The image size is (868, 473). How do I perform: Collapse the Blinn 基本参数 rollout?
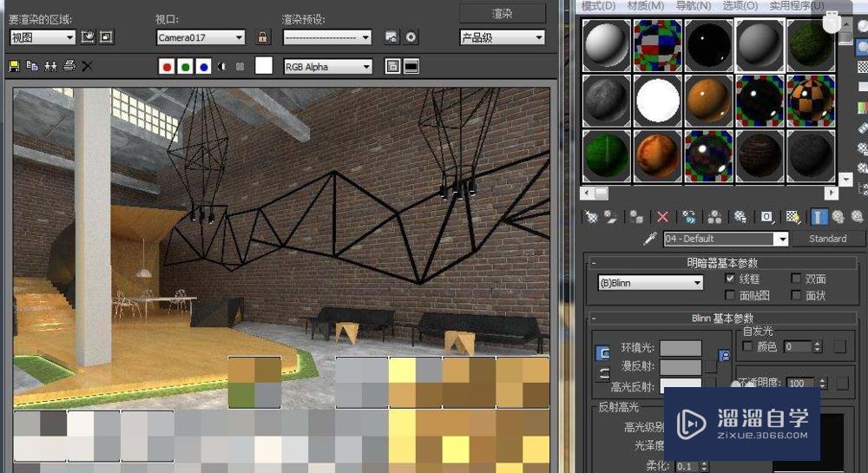pos(722,319)
